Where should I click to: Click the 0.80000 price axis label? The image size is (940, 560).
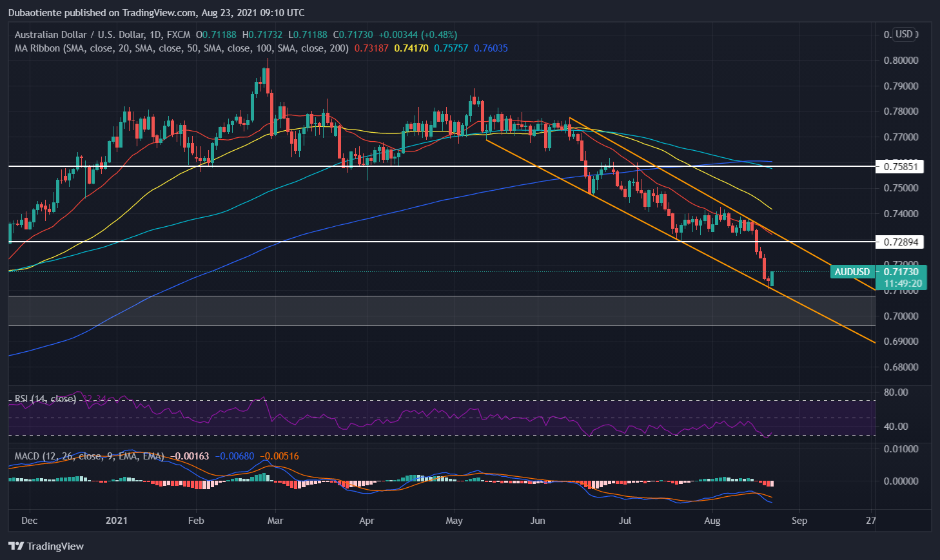click(x=901, y=61)
